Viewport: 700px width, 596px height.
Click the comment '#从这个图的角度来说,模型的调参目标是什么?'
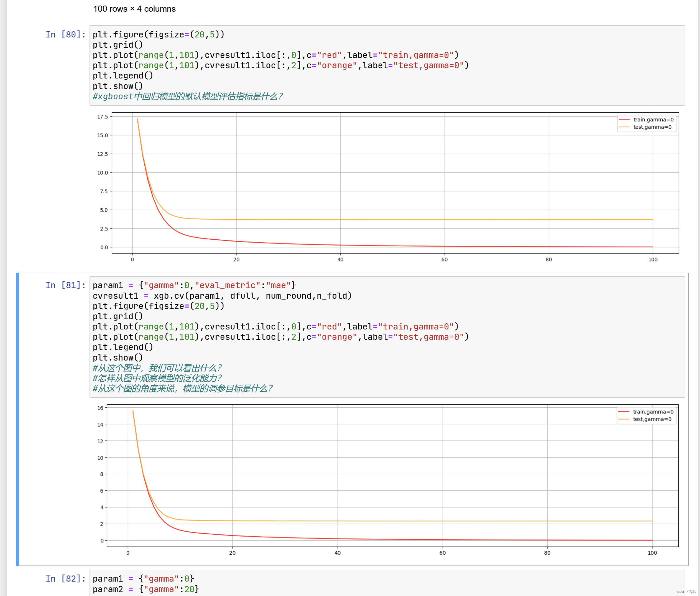[x=183, y=389]
